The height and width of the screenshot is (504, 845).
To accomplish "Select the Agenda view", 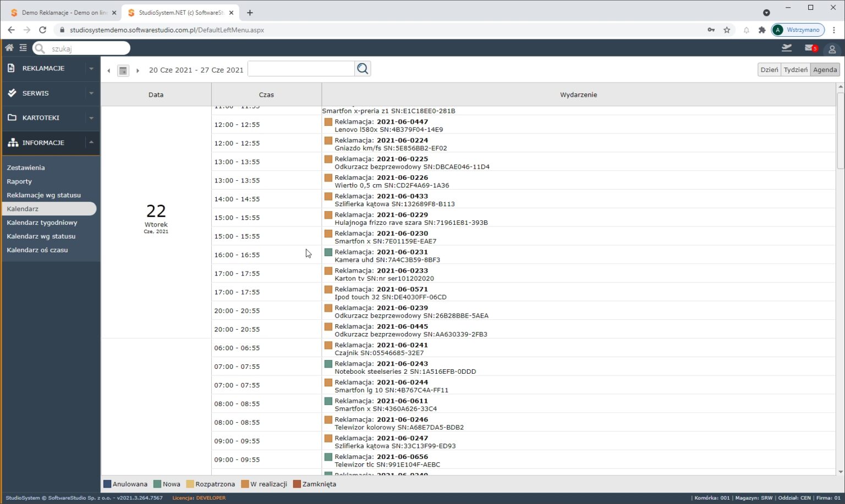I will (825, 70).
